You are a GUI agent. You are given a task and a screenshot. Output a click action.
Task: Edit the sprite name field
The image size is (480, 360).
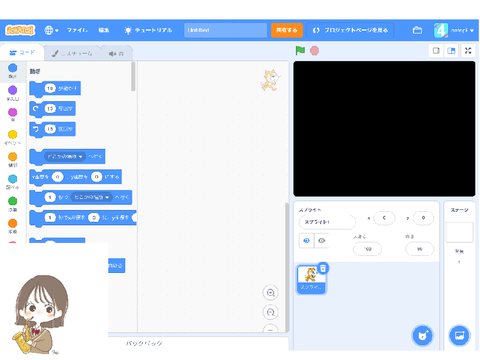pyautogui.click(x=327, y=222)
